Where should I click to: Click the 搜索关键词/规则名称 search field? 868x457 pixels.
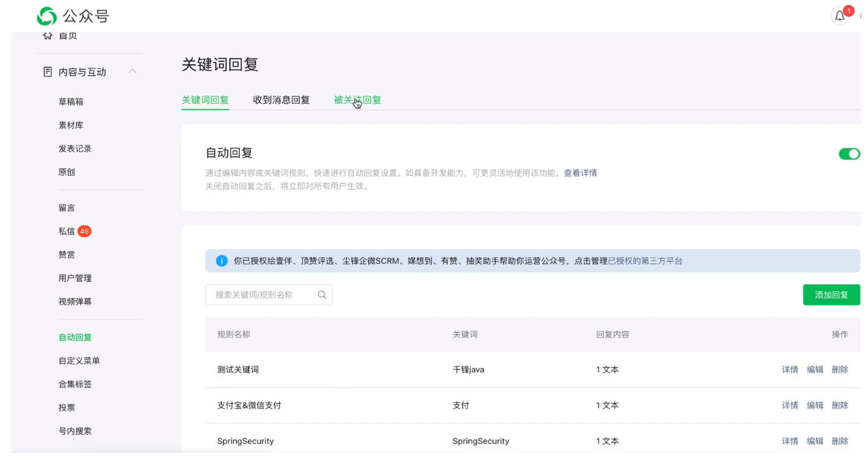(x=268, y=295)
